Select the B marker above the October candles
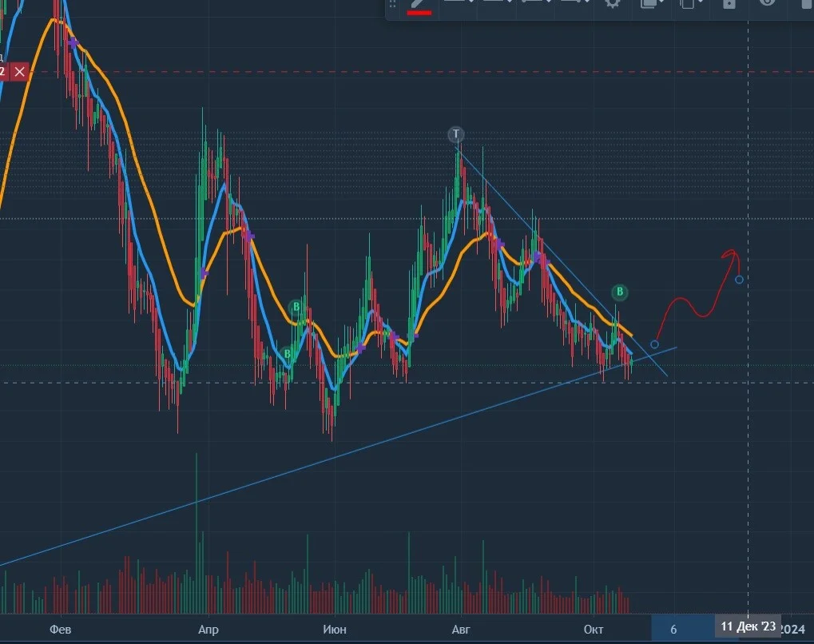814x644 pixels. click(619, 292)
